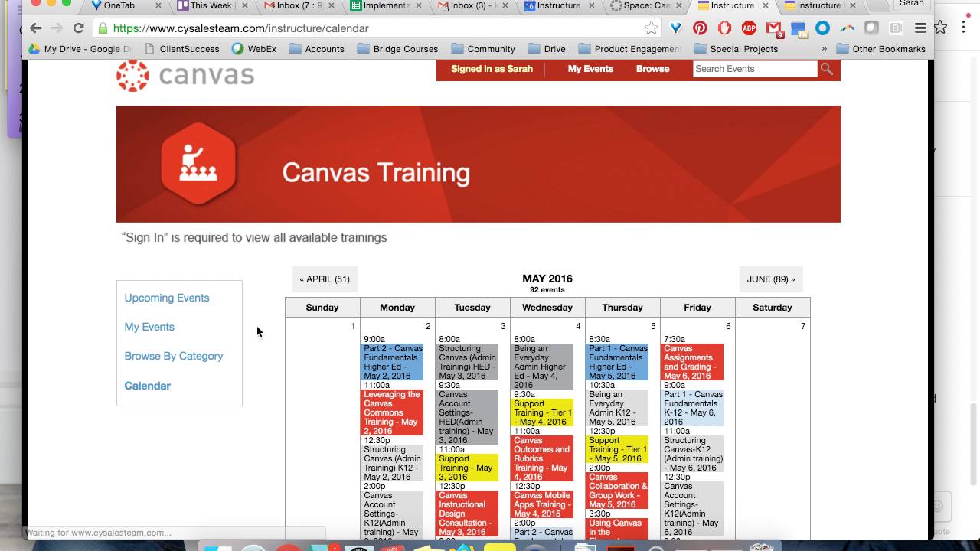Open Part 2 - Canvas Fundamentals Higher Ed May 2 event

(x=392, y=362)
